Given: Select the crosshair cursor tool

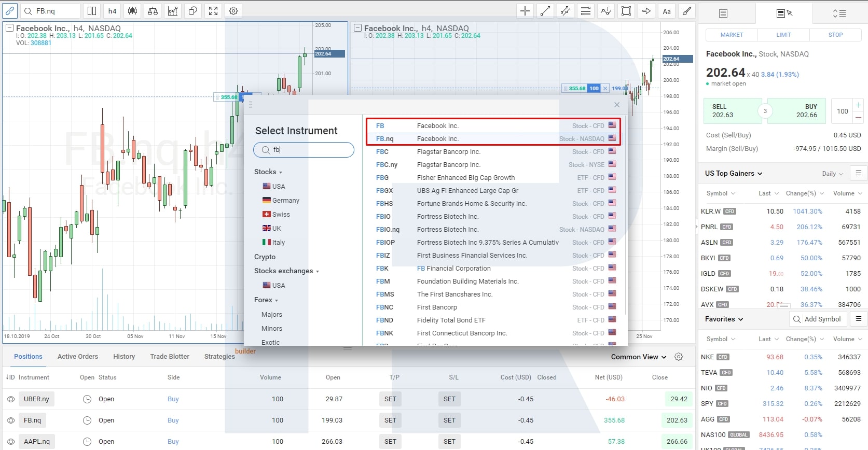Looking at the screenshot, I should tap(525, 11).
